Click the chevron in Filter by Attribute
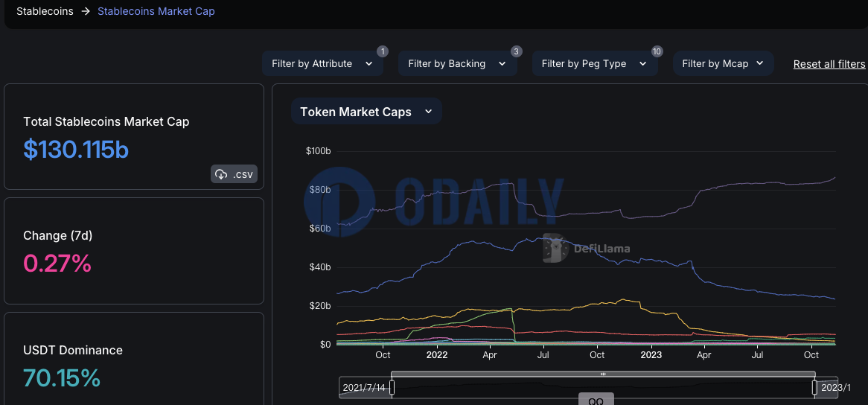Viewport: 868px width, 405px height. click(368, 64)
